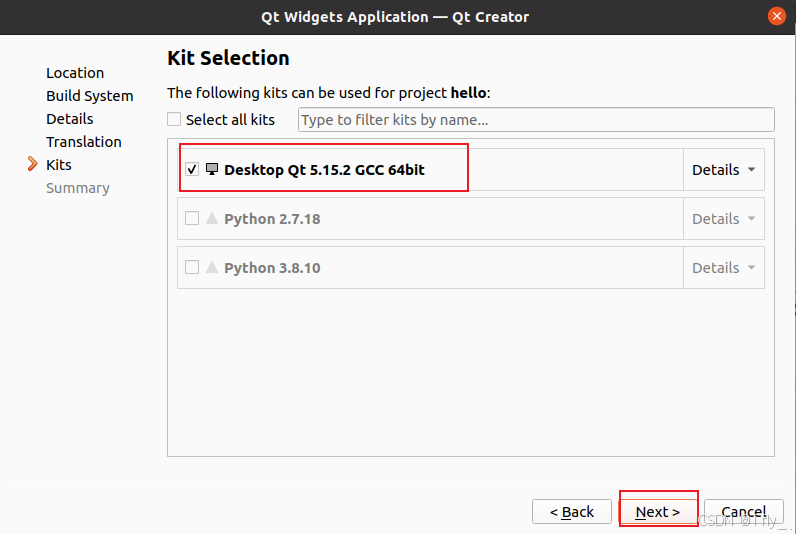This screenshot has height=534, width=796.
Task: Click the warning triangle next to Python 2.7.18
Action: point(212,218)
